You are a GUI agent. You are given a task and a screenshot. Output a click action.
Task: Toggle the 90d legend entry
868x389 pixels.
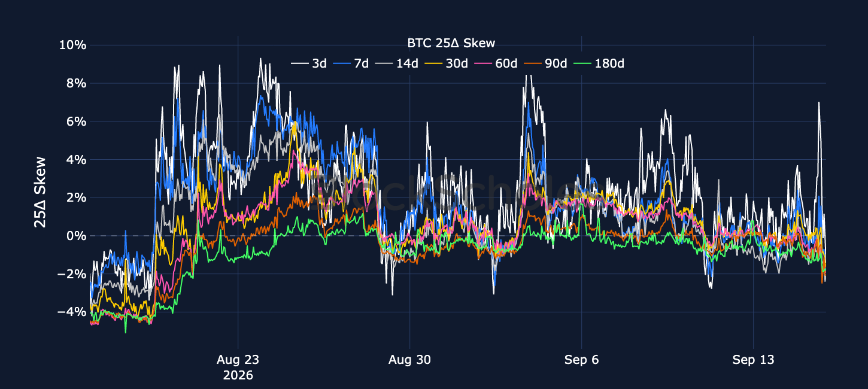point(545,63)
